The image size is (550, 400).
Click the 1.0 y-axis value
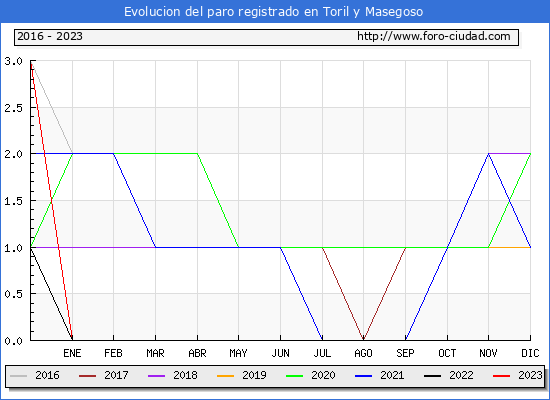point(13,248)
